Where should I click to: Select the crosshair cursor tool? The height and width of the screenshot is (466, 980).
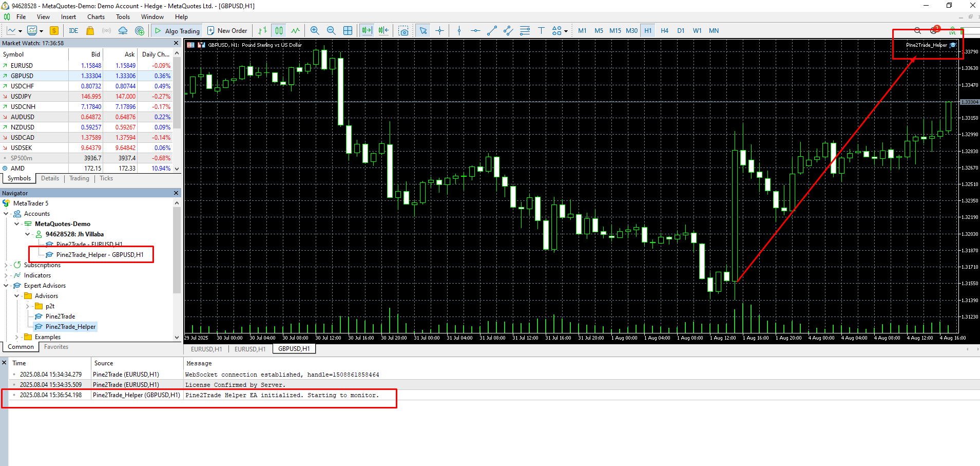(x=440, y=31)
